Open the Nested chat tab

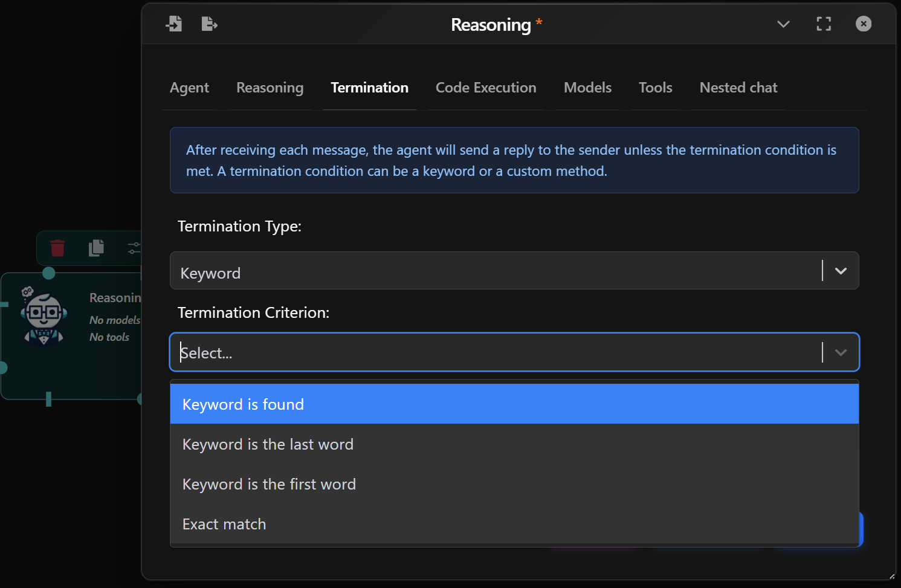tap(738, 88)
